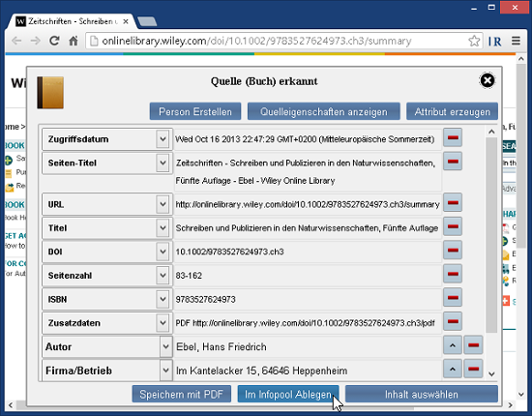Edit the URL value field
This screenshot has height=416, width=532.
click(308, 204)
